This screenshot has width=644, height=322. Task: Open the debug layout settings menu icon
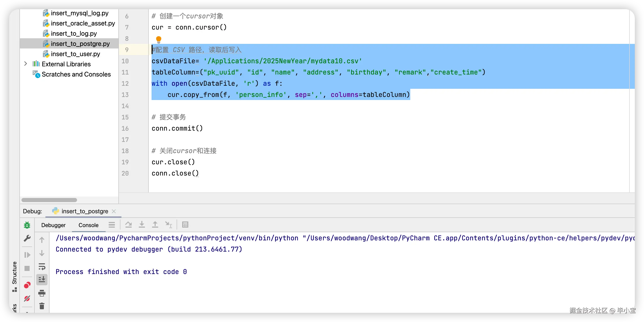(112, 225)
